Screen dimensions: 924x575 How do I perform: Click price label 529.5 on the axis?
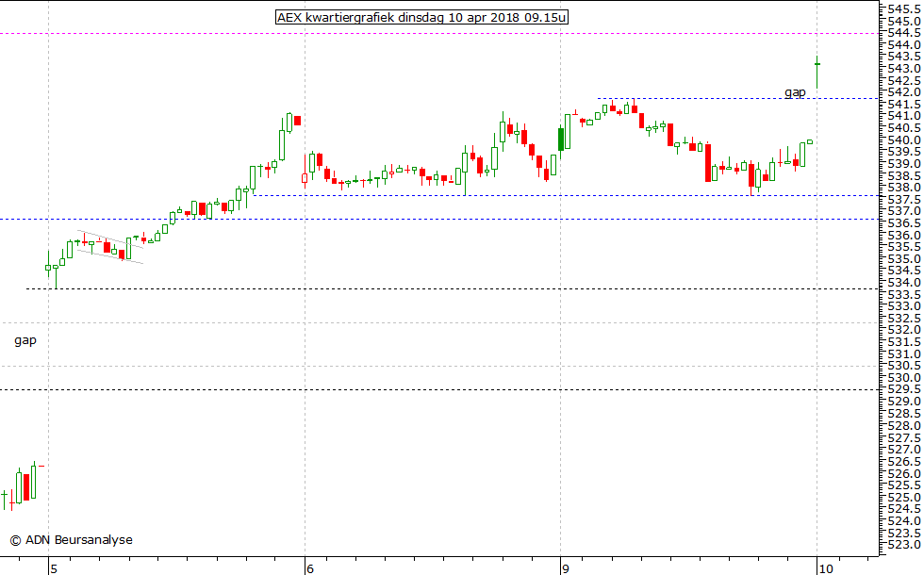pyautogui.click(x=904, y=389)
